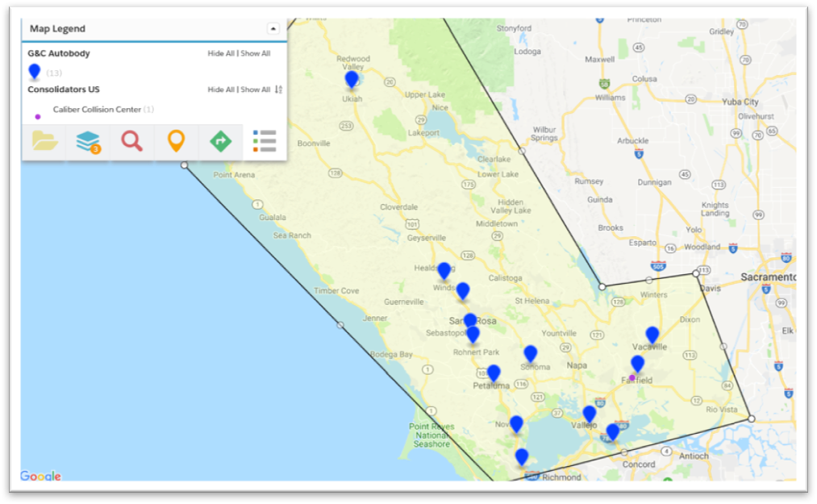The image size is (817, 504).
Task: Open the green directions arrow tool
Action: click(x=220, y=141)
